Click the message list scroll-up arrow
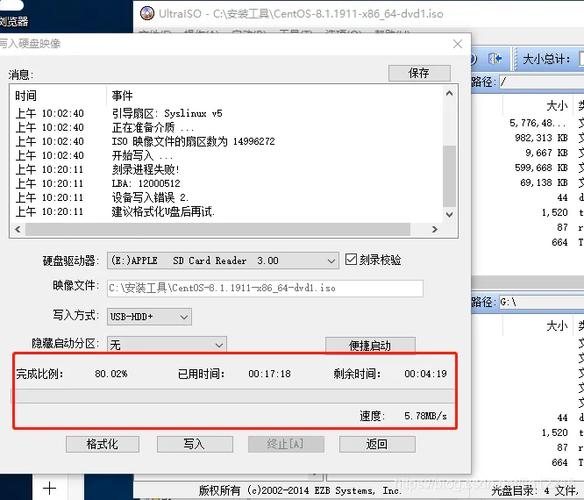 tap(450, 93)
